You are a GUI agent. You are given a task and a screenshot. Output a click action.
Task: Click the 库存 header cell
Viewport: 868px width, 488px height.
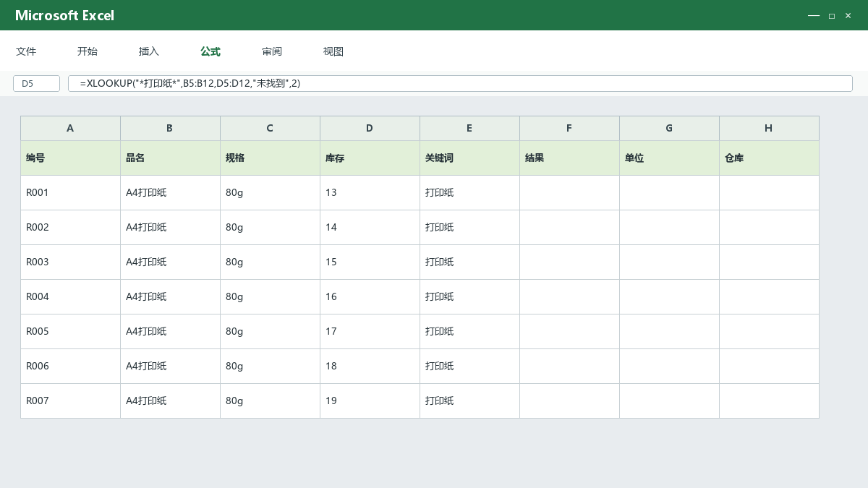(x=370, y=158)
